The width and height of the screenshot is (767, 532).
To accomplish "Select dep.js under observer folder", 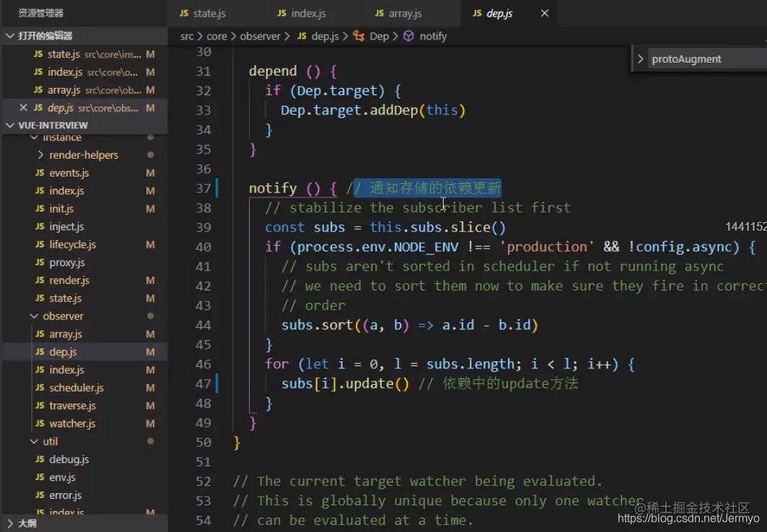I will (x=84, y=352).
